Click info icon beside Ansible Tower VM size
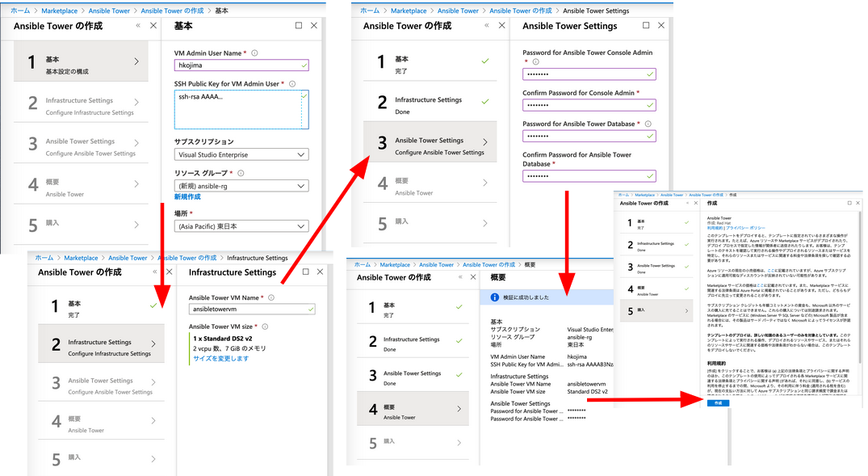 coord(265,326)
